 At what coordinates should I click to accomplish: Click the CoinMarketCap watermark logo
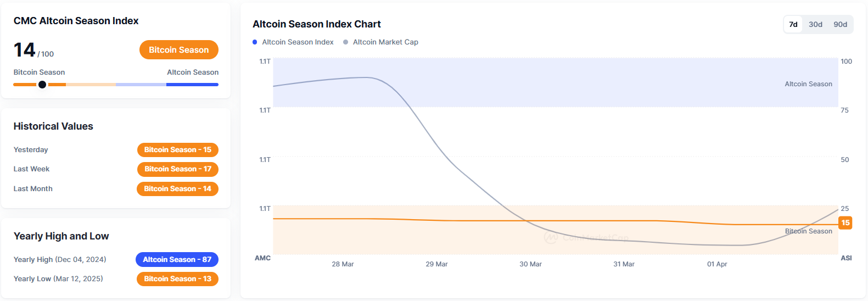(551, 238)
